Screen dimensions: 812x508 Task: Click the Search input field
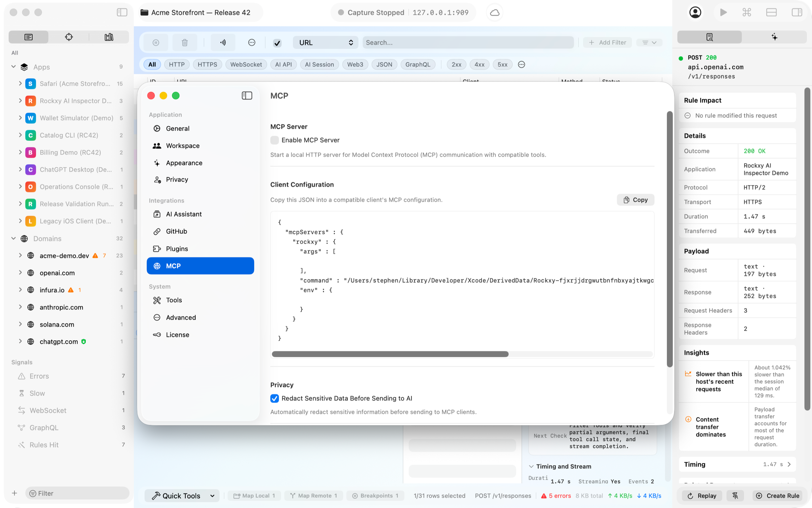coord(468,43)
